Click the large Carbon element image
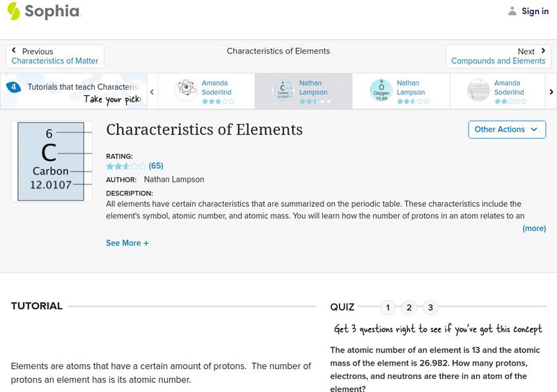The image size is (557, 392). click(52, 161)
